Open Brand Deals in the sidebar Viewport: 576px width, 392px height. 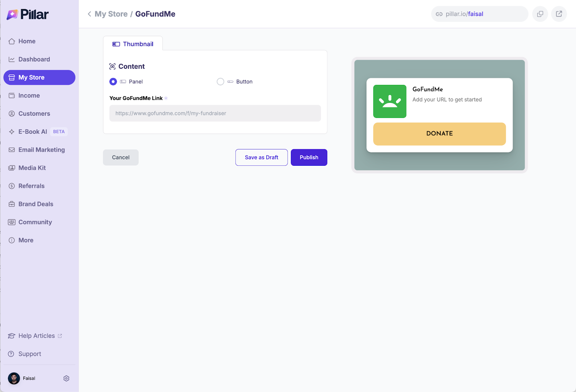(x=39, y=204)
